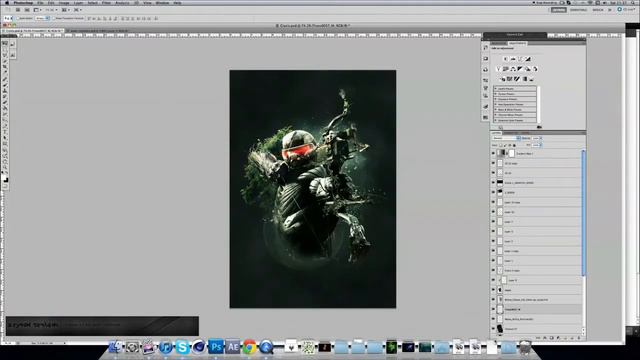
Task: Add a Gradient Map adjustment
Action: pos(524,79)
